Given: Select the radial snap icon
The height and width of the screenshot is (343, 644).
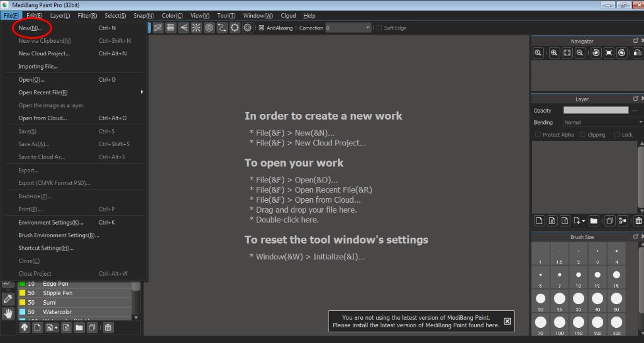Looking at the screenshot, I should [x=196, y=28].
